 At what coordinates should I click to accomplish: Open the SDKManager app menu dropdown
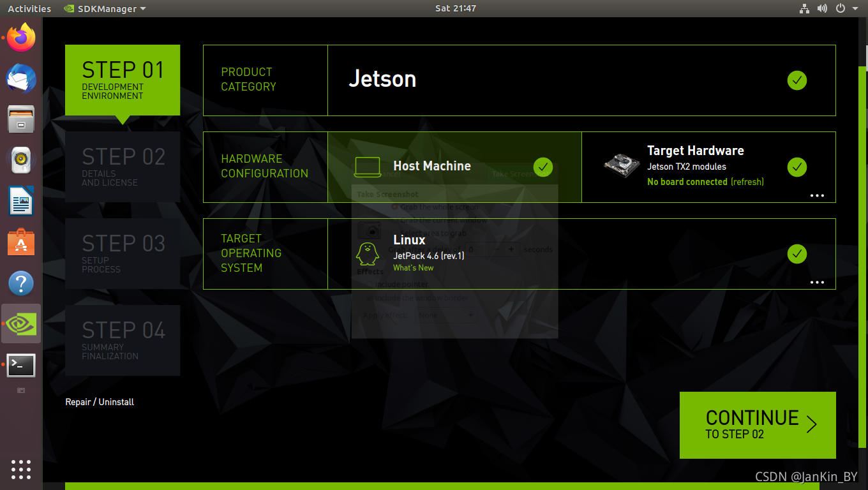[105, 8]
